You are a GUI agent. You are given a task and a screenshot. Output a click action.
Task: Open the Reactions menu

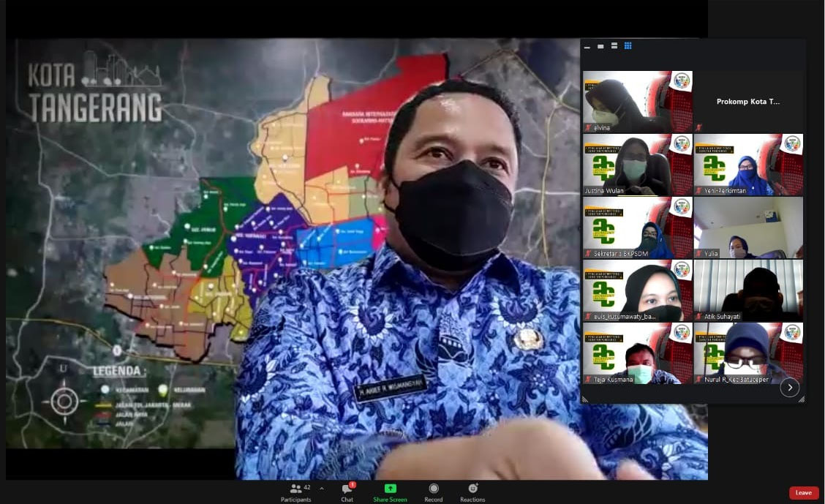point(472,493)
